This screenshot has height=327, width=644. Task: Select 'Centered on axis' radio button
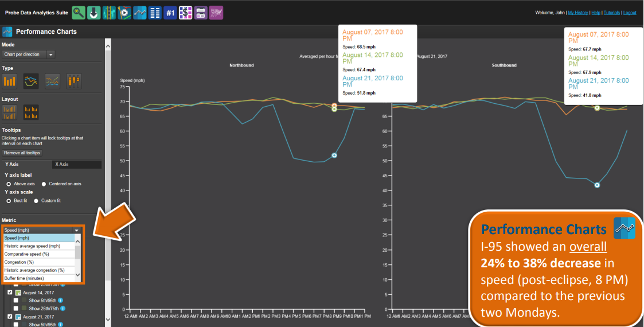[44, 184]
